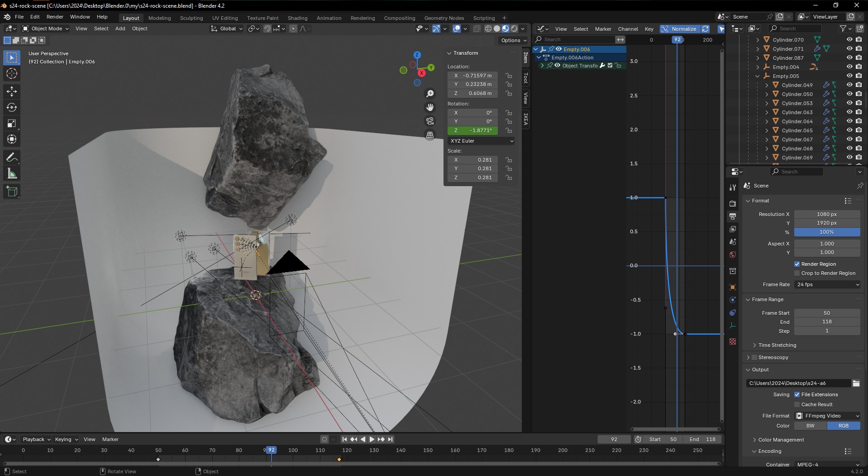Select the Cursor tool in toolbar

12,73
